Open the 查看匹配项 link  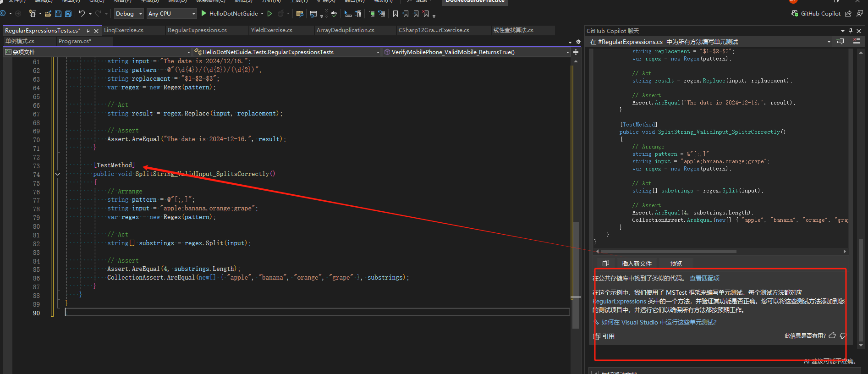point(704,278)
